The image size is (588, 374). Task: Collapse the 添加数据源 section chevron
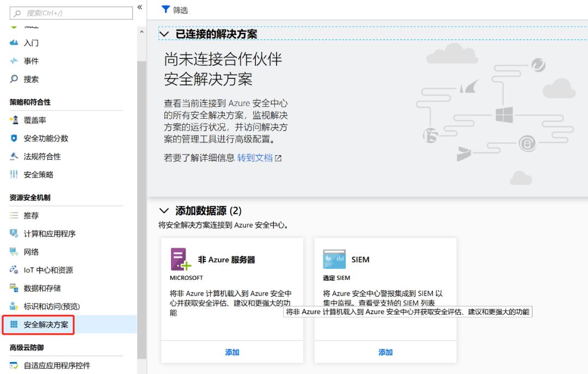click(x=164, y=211)
